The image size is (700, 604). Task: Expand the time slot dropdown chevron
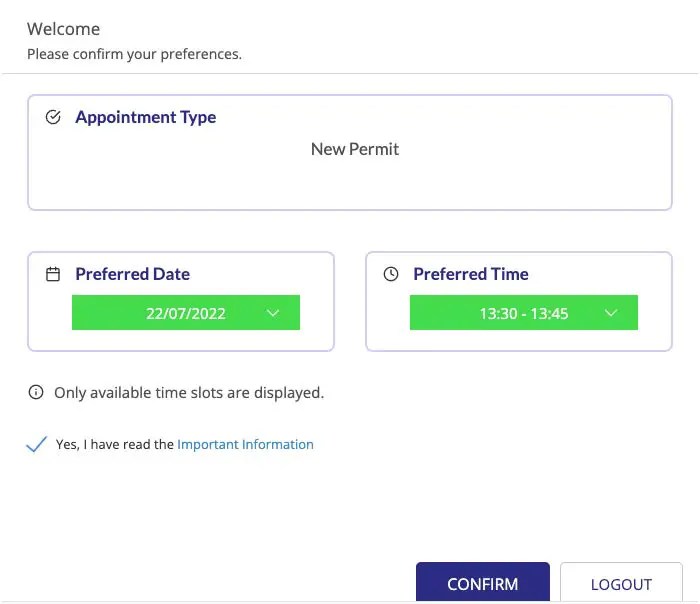pos(611,313)
